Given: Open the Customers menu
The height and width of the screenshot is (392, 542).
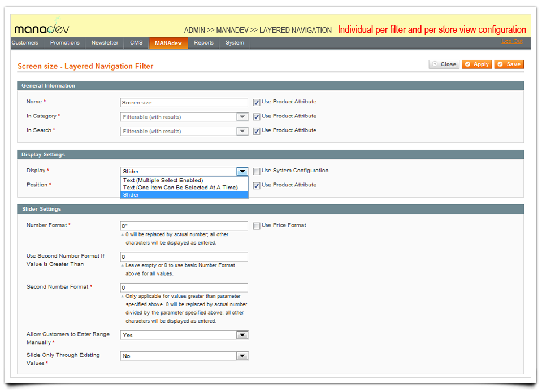Looking at the screenshot, I should [25, 43].
